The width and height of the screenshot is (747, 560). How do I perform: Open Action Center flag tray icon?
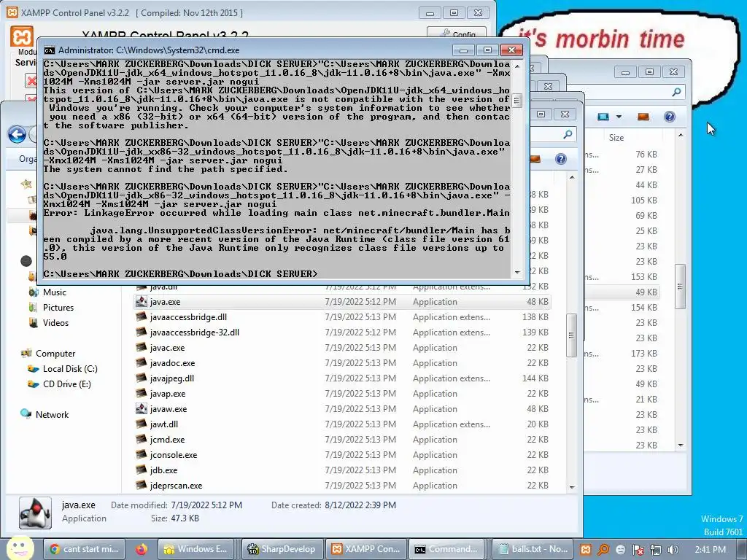point(638,550)
